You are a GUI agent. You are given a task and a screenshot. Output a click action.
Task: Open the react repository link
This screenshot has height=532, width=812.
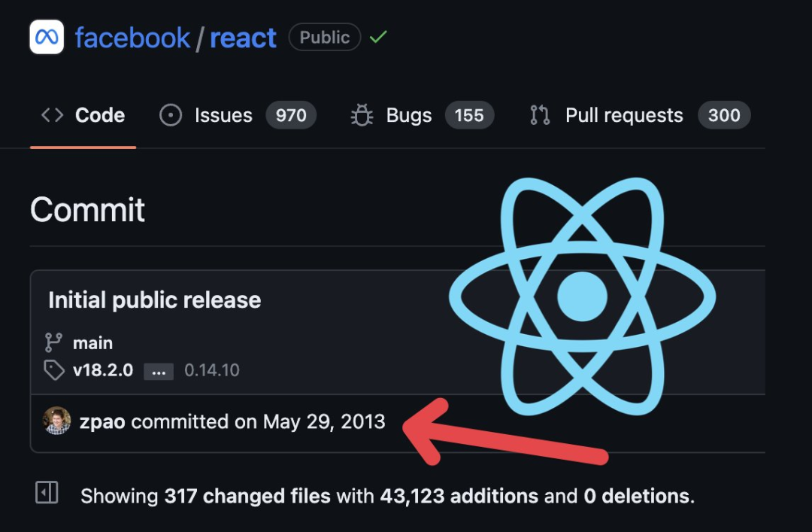[244, 37]
